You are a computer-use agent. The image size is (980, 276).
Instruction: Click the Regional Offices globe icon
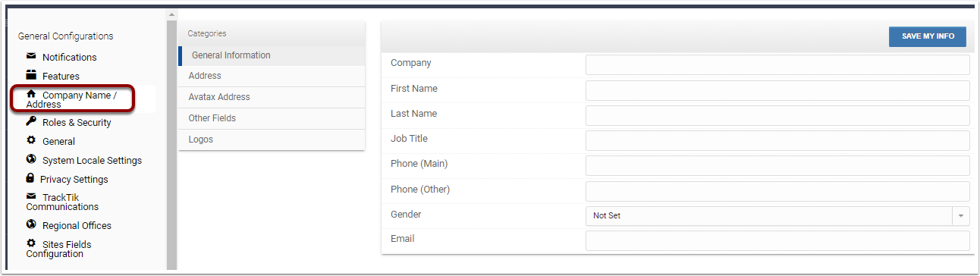coord(31,224)
